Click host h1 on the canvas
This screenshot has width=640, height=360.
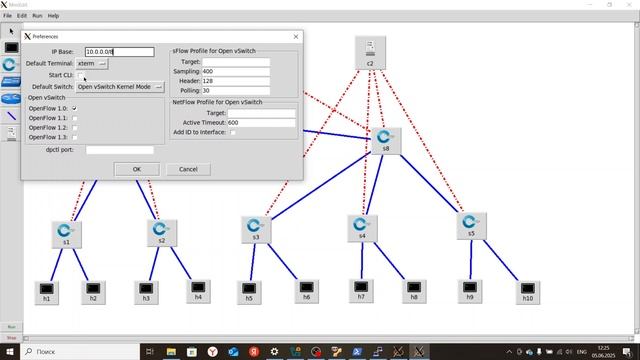[x=47, y=293]
